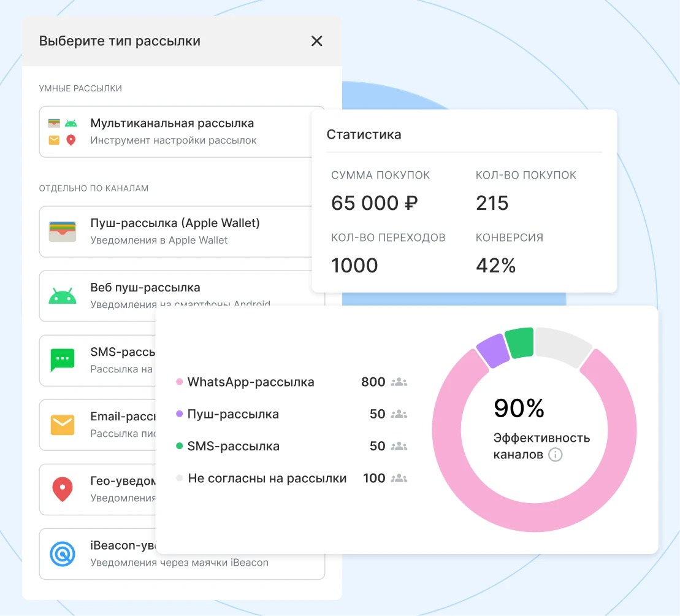Click pink dot beside WhatsApp-рассылка
This screenshot has width=680, height=616.
pyautogui.click(x=179, y=382)
